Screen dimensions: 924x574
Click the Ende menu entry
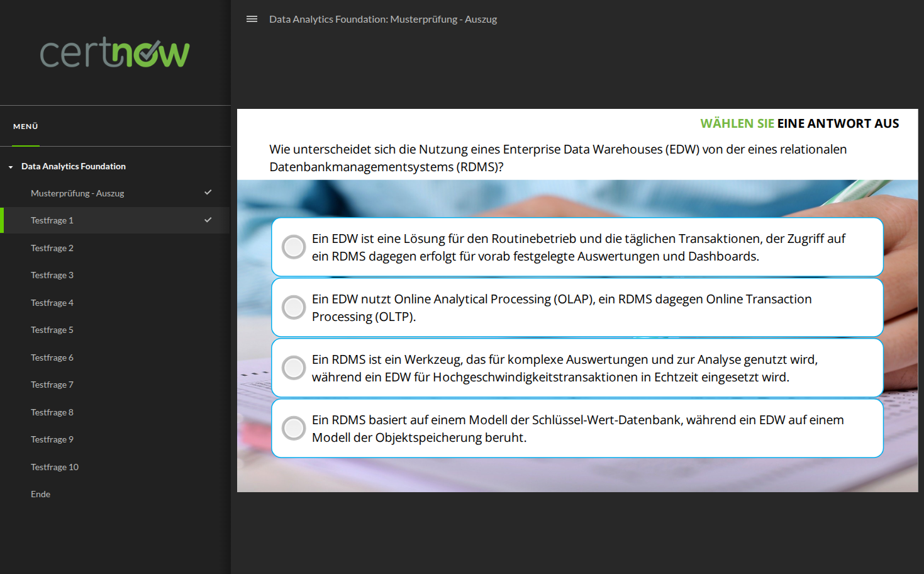(40, 494)
